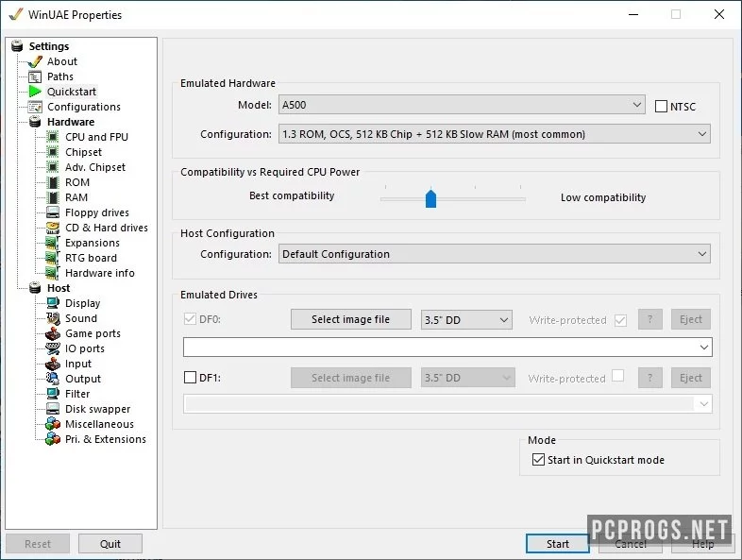Click the Floppy drives icon
Image resolution: width=742 pixels, height=560 pixels.
coord(53,212)
